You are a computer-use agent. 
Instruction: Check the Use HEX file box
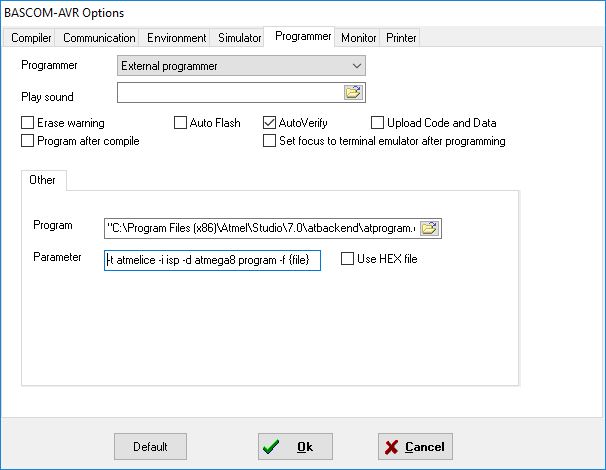tap(347, 259)
